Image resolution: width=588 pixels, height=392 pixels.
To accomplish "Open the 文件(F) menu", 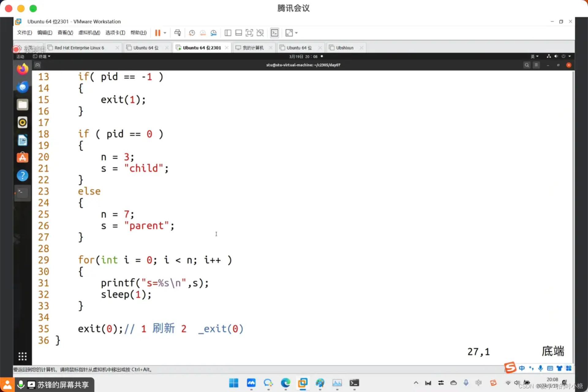I will [x=24, y=33].
